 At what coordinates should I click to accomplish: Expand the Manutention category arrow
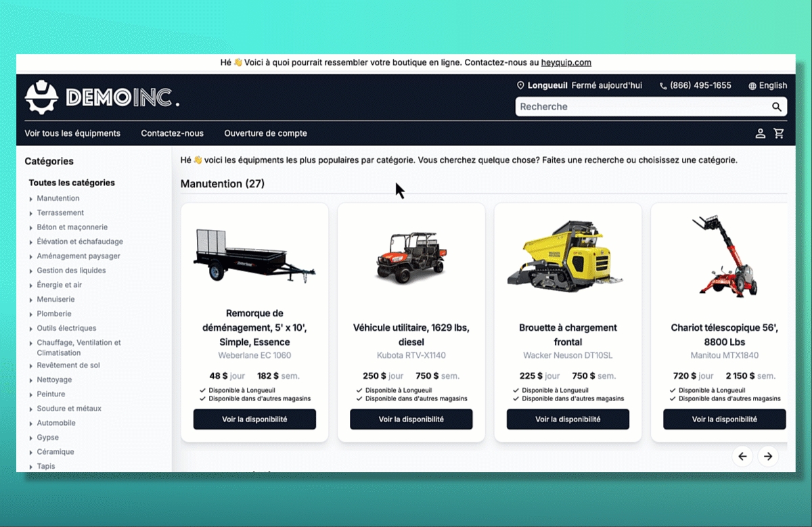pyautogui.click(x=31, y=199)
